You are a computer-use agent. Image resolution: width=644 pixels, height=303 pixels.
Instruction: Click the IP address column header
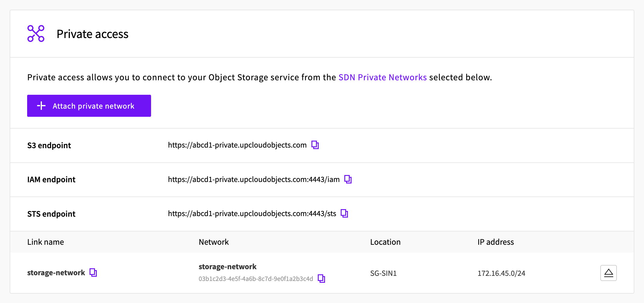tap(496, 242)
